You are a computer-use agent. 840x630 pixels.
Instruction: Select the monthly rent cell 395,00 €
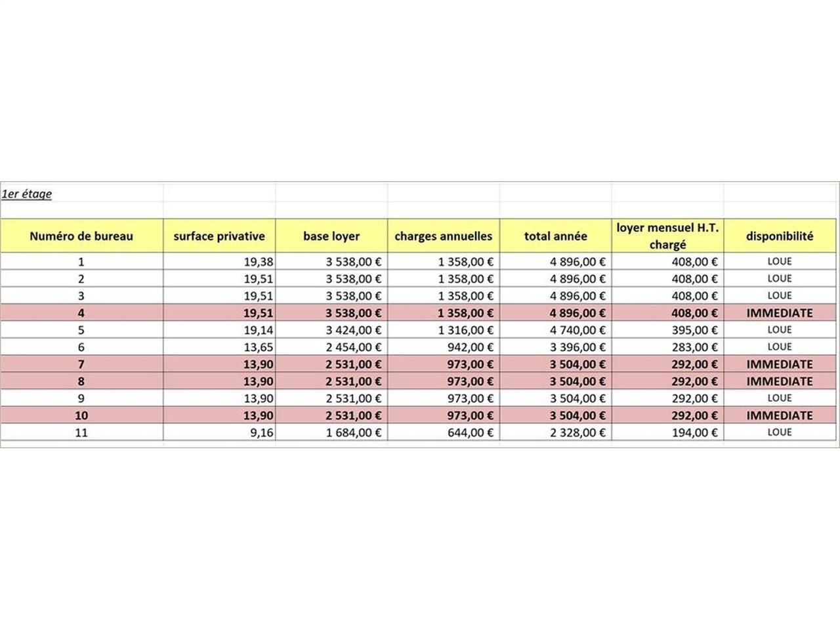click(x=694, y=330)
